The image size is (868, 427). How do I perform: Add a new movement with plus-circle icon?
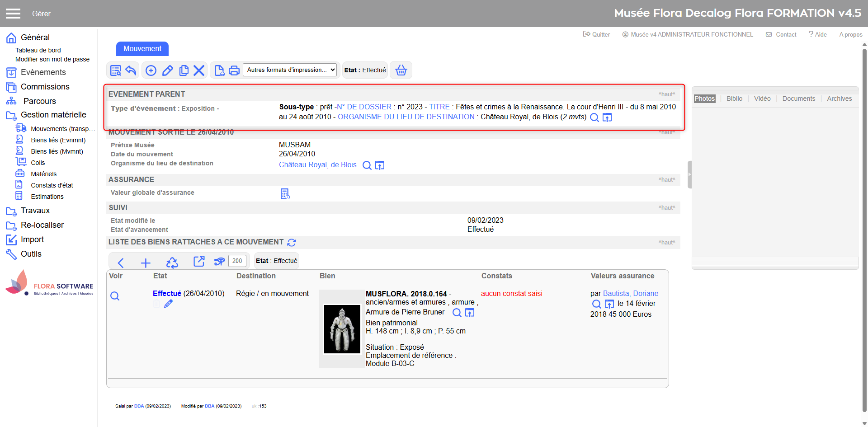coord(151,70)
